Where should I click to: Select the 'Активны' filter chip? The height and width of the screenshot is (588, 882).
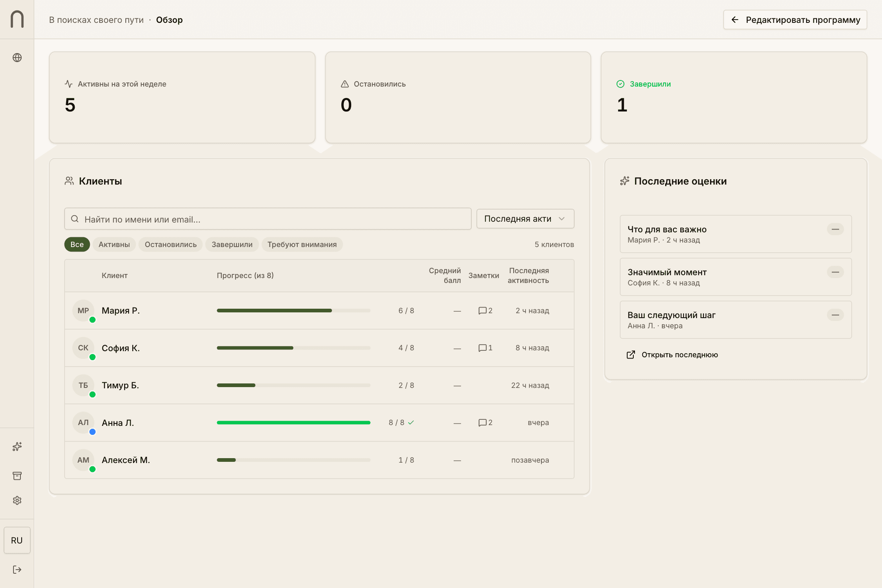coord(114,245)
